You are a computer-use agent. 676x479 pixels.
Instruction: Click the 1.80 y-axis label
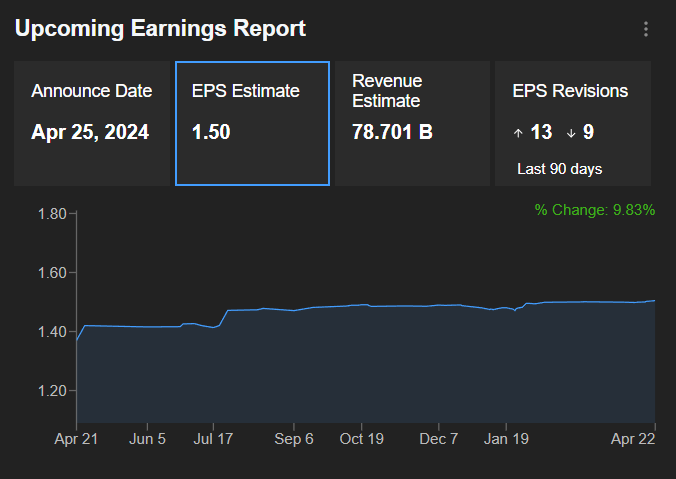pos(51,214)
